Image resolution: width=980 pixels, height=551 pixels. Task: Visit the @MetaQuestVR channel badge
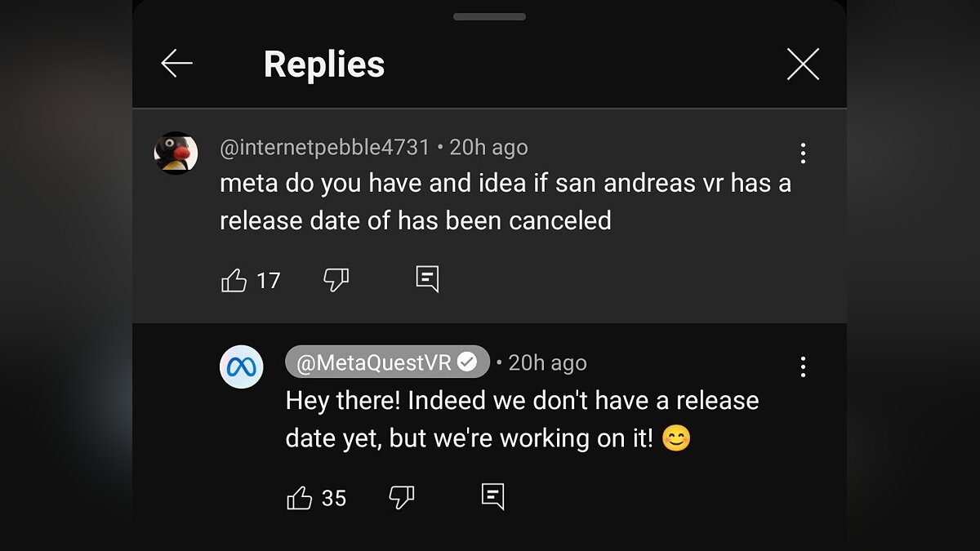(x=375, y=362)
